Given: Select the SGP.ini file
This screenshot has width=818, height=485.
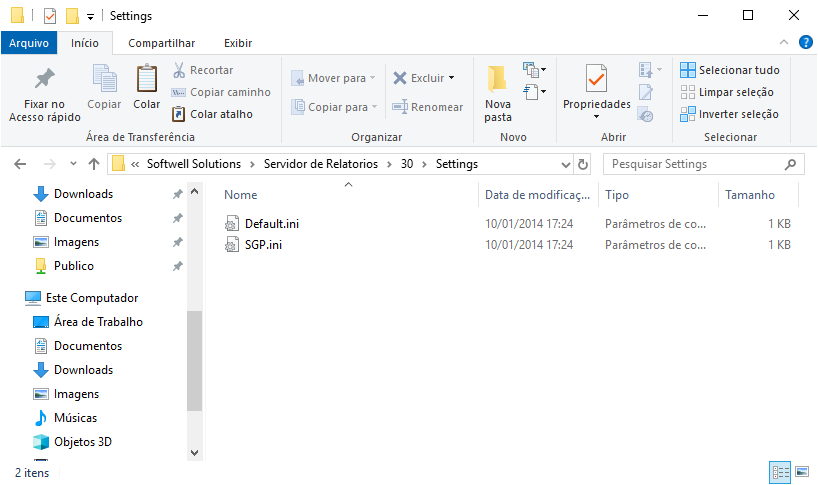Looking at the screenshot, I should pos(263,244).
